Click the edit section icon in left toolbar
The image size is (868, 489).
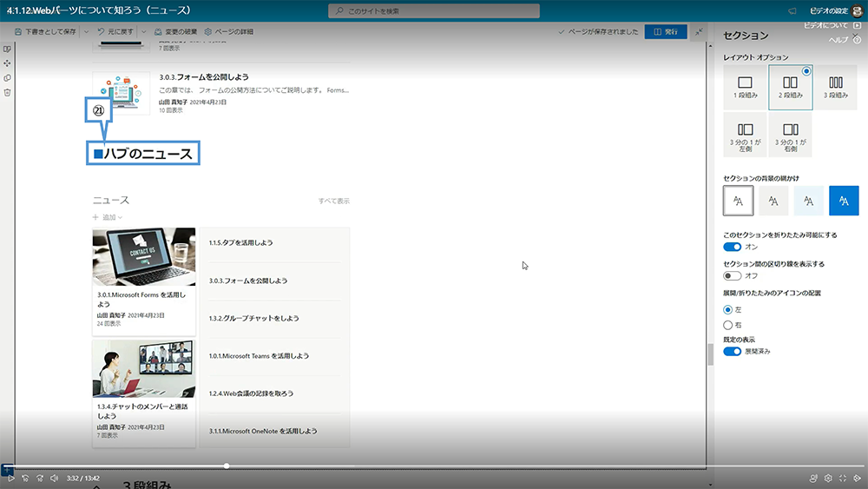tap(7, 50)
